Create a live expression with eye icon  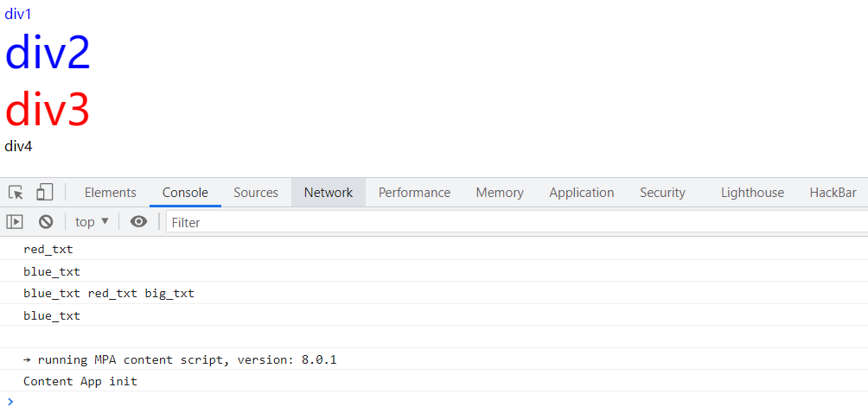pos(138,222)
